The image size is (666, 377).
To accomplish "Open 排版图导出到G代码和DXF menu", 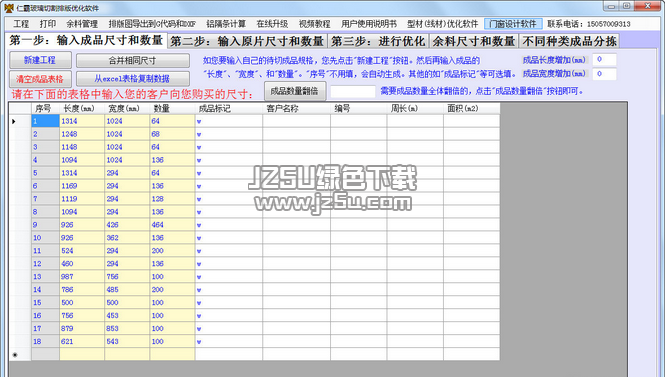I will 152,24.
